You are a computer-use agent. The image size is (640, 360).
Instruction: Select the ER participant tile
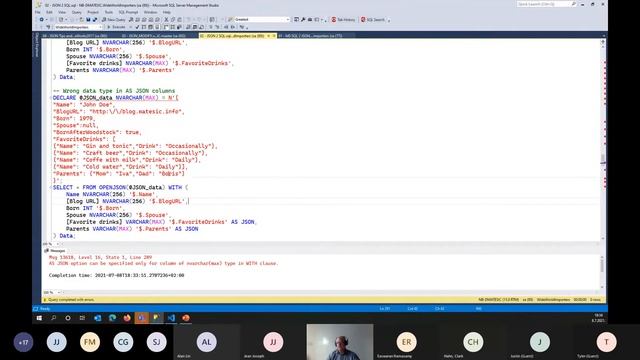(407, 342)
